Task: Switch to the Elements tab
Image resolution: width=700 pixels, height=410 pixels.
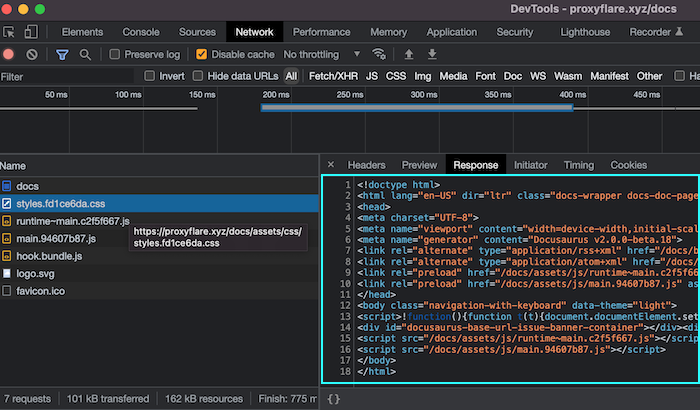Action: (x=82, y=32)
